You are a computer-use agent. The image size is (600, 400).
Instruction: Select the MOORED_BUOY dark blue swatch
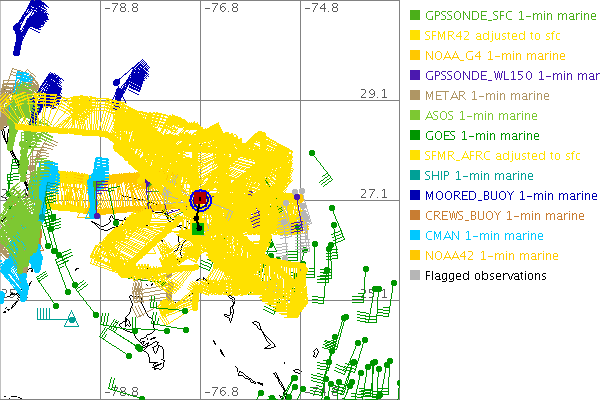pyautogui.click(x=415, y=195)
